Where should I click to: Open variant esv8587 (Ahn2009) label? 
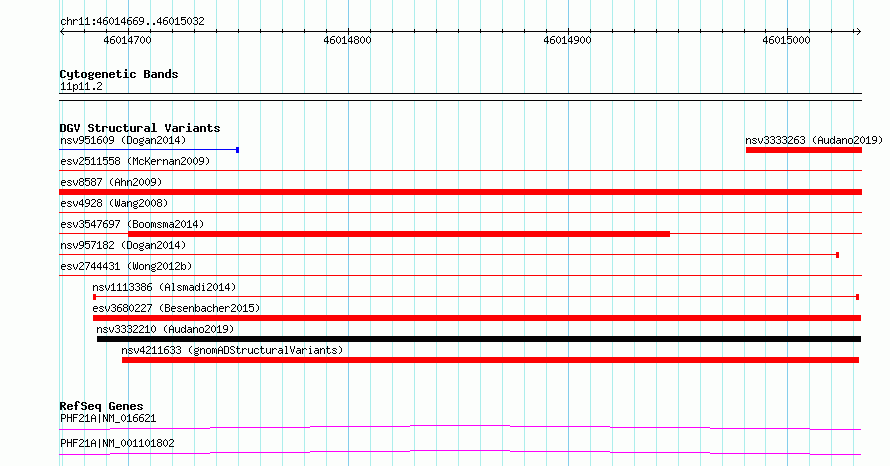pyautogui.click(x=111, y=182)
